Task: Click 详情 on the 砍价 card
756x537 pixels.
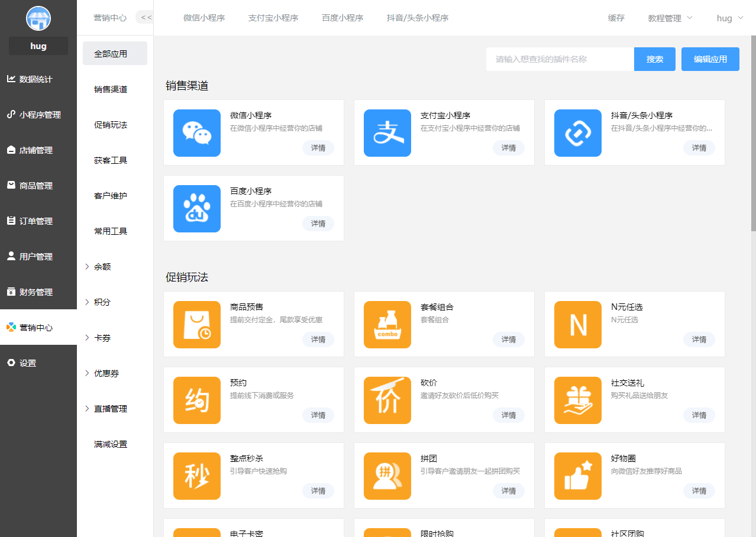Action: click(509, 415)
